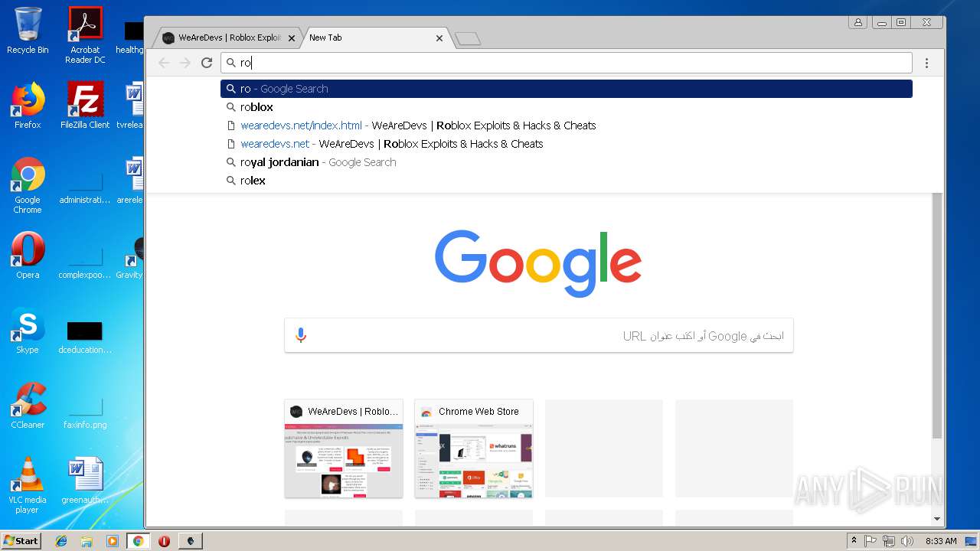
Task: Open the Chrome three-dot menu
Action: click(926, 63)
